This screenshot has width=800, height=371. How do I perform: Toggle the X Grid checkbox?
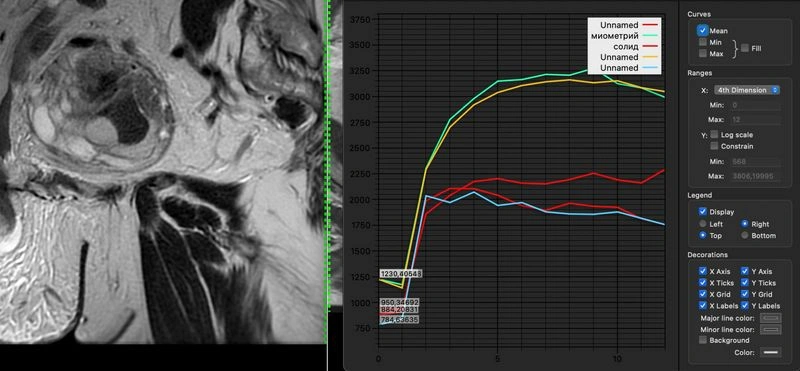703,294
